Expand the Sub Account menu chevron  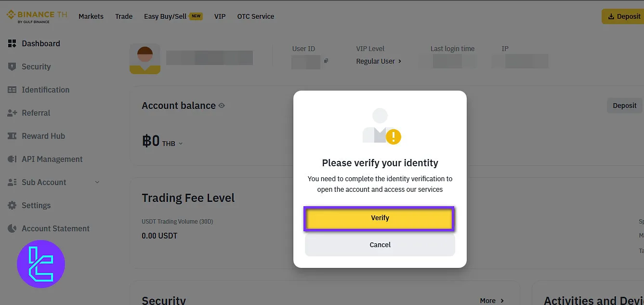[x=97, y=182]
